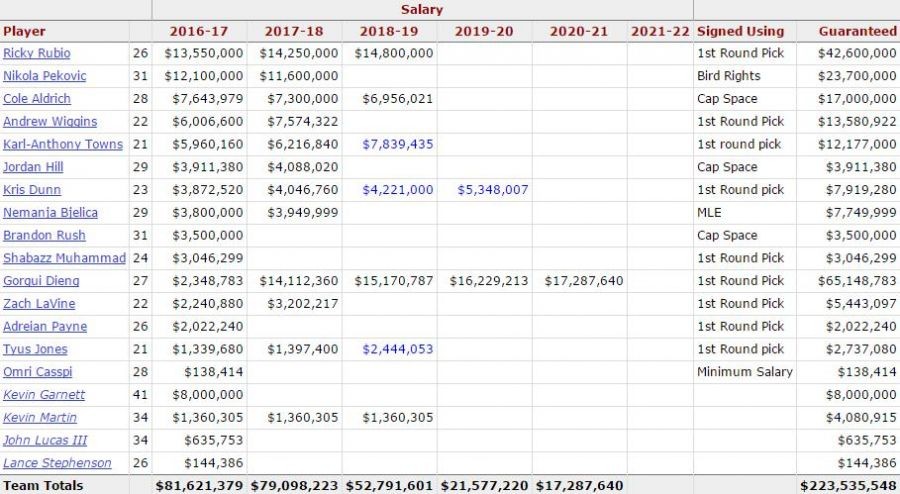The height and width of the screenshot is (494, 900).
Task: Click the 2017-18 column header
Action: pos(294,32)
